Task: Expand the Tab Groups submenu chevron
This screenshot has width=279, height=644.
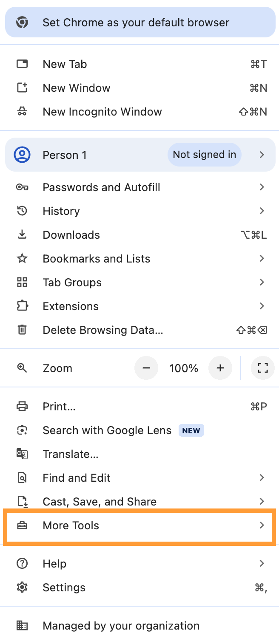Action: [x=262, y=282]
